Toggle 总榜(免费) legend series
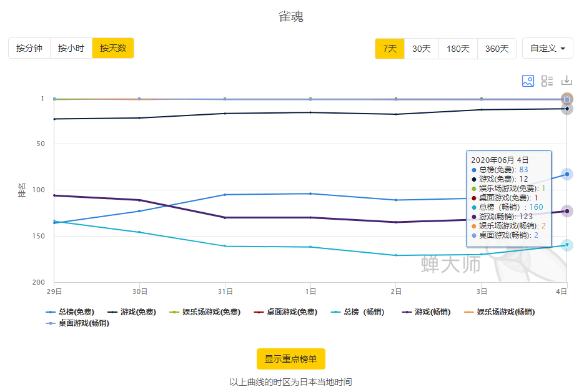The height and width of the screenshot is (392, 584). (x=70, y=312)
